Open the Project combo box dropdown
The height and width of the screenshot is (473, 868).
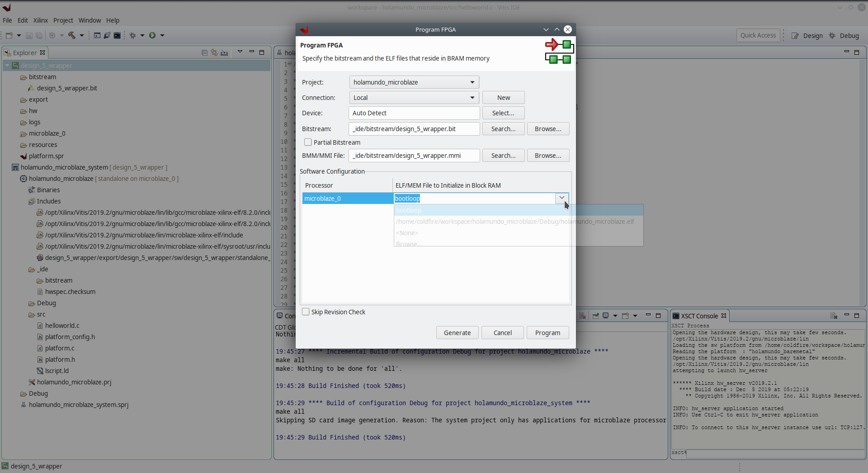[472, 82]
